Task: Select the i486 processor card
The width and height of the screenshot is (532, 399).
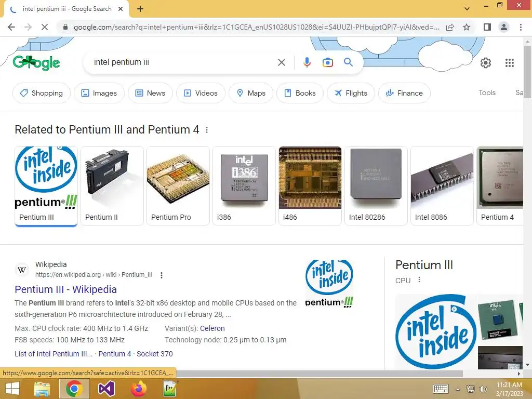Action: [x=310, y=185]
